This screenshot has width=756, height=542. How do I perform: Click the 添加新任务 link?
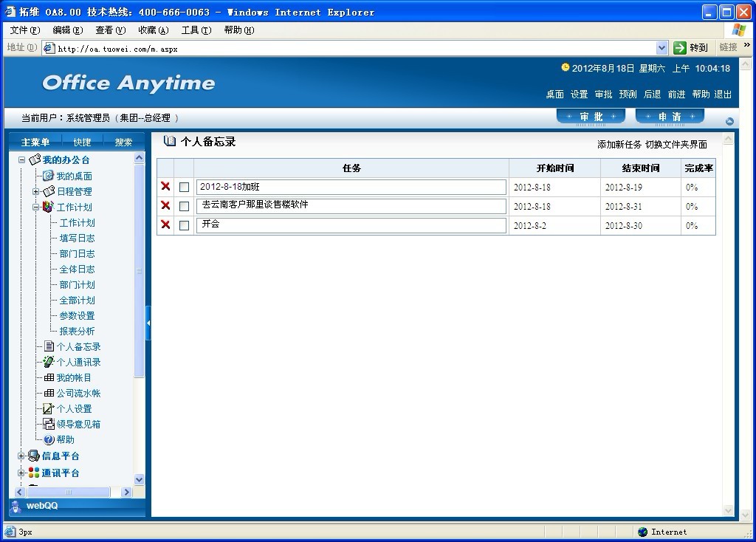[619, 145]
